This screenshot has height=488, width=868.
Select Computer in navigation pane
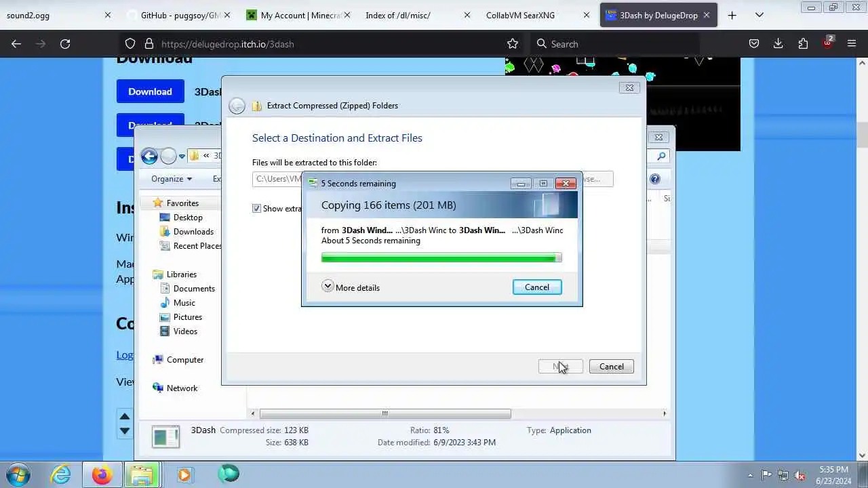(178, 359)
